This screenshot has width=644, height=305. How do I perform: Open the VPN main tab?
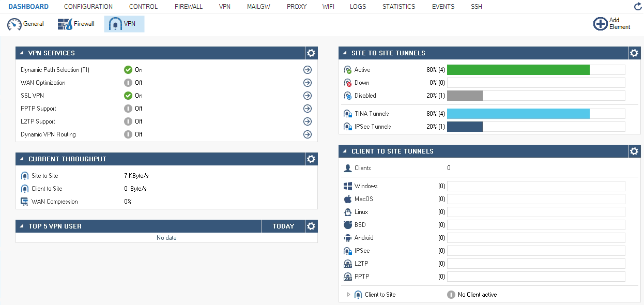pyautogui.click(x=225, y=7)
